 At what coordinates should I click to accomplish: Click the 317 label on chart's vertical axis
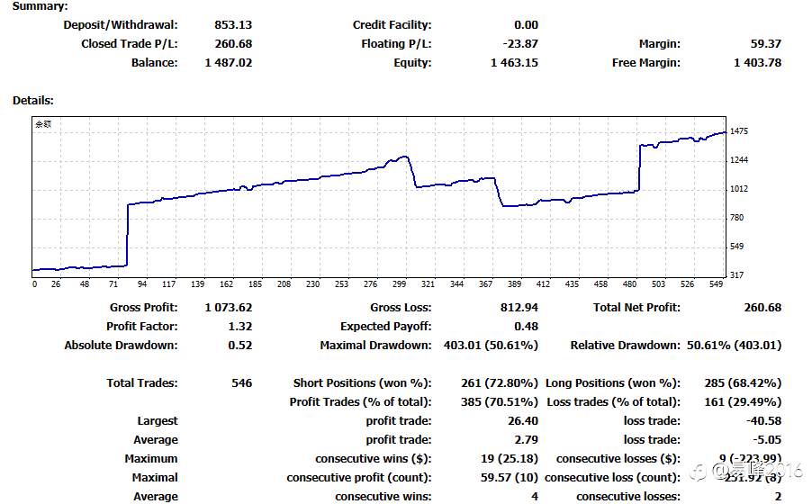click(x=736, y=275)
